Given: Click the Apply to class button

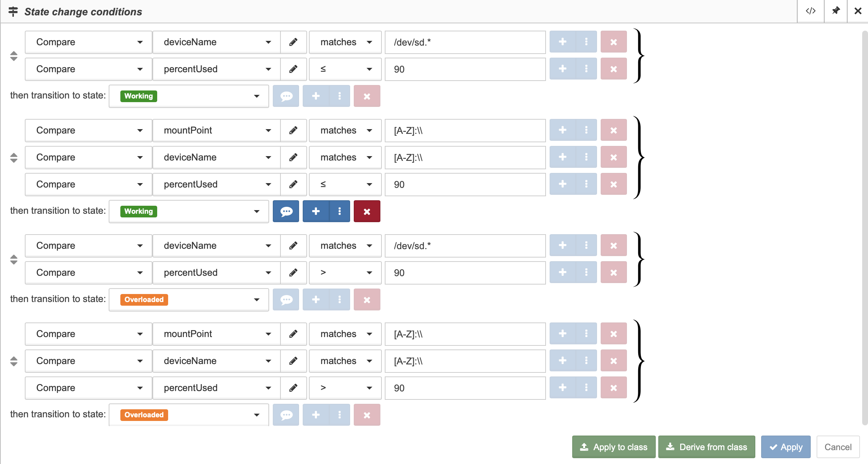Looking at the screenshot, I should [x=614, y=447].
